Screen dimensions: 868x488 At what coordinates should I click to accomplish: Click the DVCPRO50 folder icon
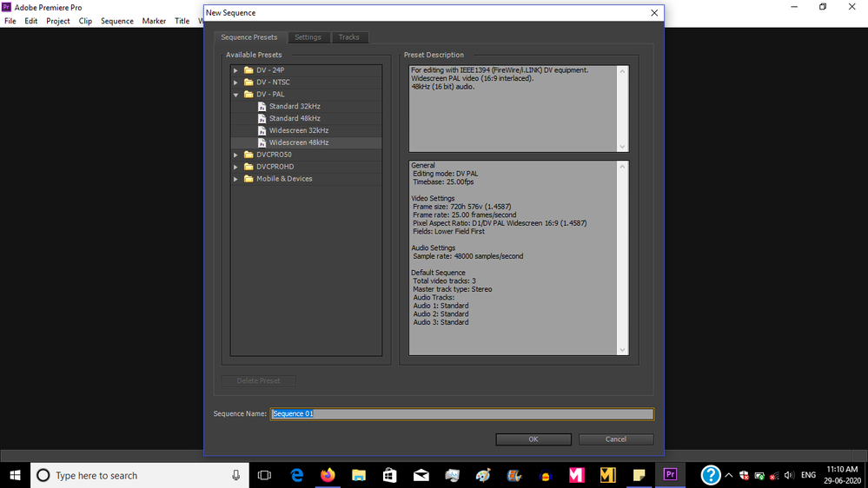(x=248, y=155)
